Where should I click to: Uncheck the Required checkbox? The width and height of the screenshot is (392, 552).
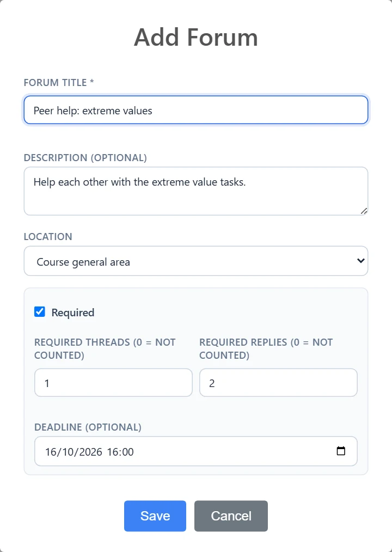click(39, 312)
